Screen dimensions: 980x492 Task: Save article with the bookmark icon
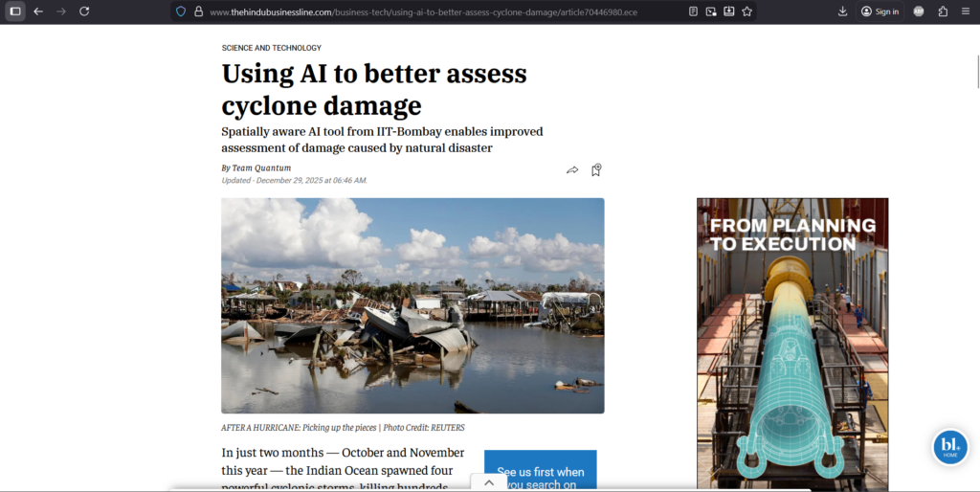point(596,170)
